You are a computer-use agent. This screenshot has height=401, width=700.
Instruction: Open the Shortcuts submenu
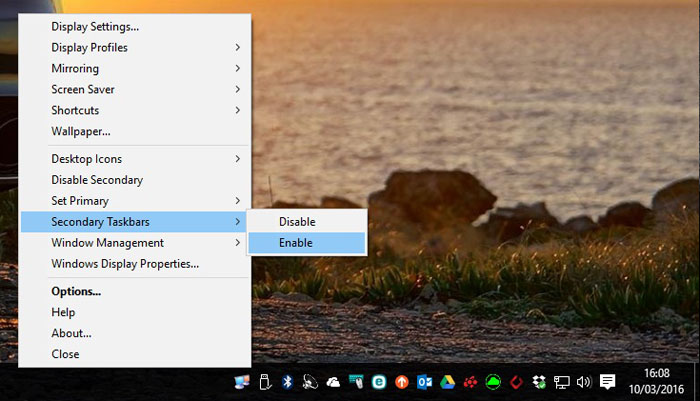click(x=134, y=110)
